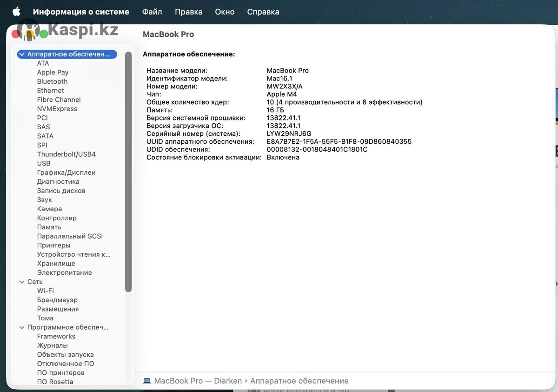Select Thunderbolt/USB4 in the sidebar
Viewport: 558px width, 392px height.
(66, 154)
